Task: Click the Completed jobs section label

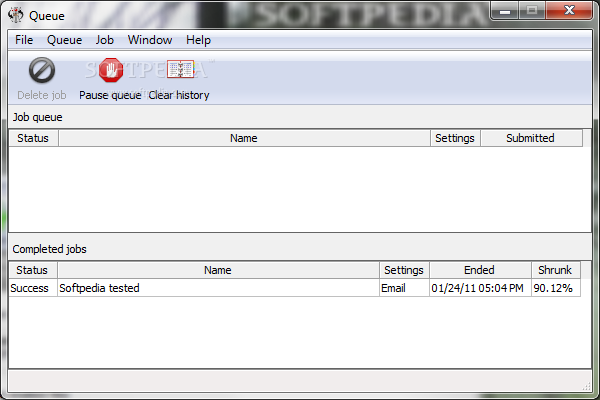Action: 50,249
